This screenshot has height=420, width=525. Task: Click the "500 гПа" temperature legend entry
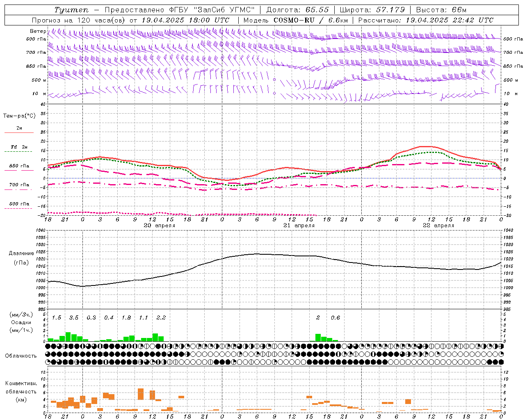(x=19, y=204)
